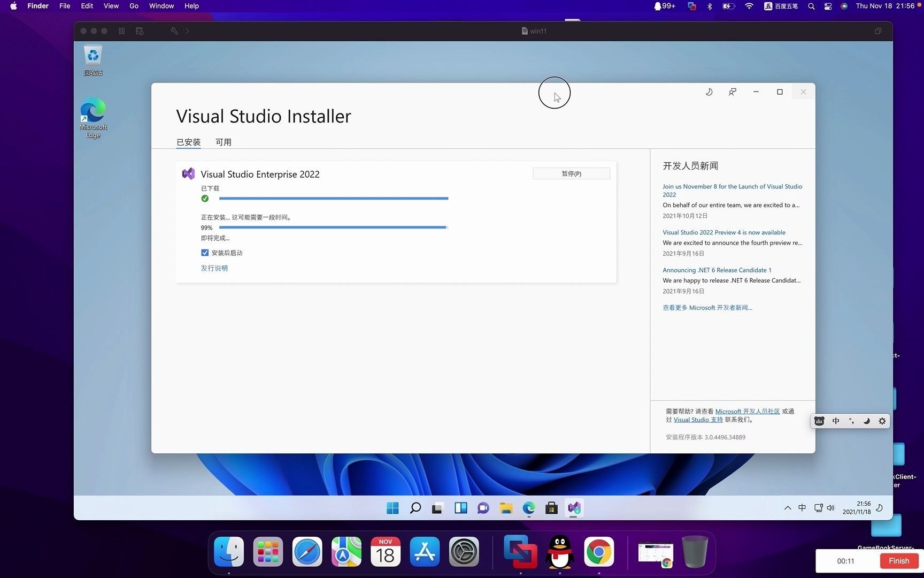Open the 99+ notifications bell icon
The width and height of the screenshot is (924, 578).
(x=664, y=6)
